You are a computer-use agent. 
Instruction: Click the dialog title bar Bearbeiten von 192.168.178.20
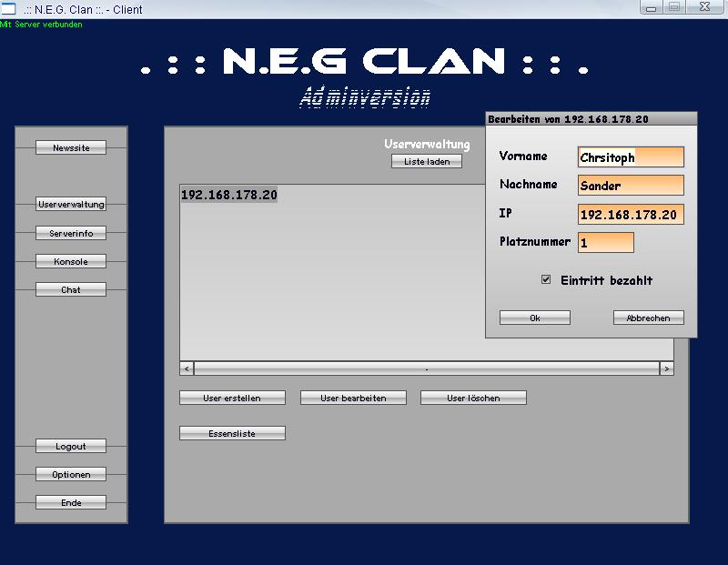pyautogui.click(x=591, y=119)
